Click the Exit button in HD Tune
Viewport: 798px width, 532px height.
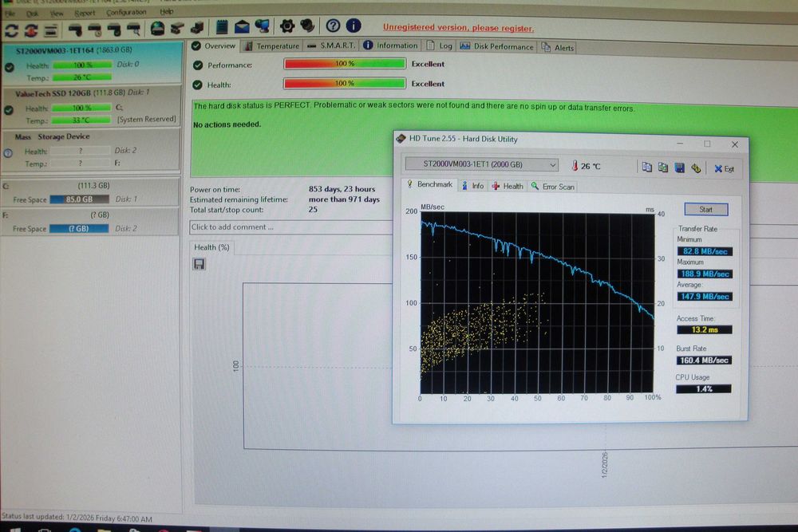click(724, 169)
